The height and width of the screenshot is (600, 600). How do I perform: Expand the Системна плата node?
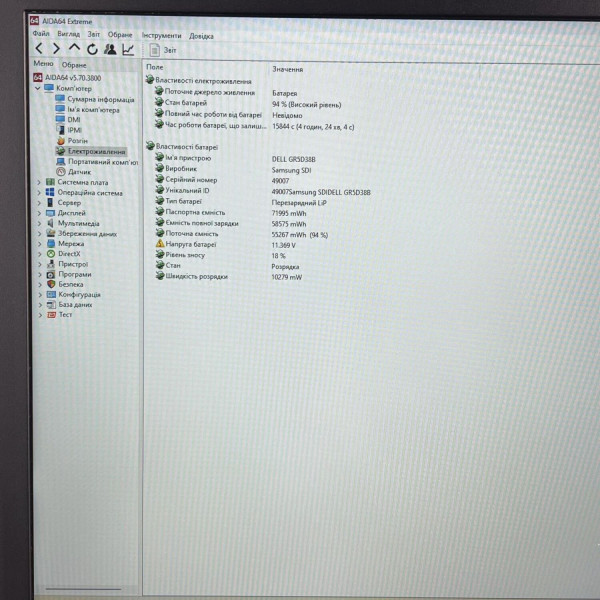[x=39, y=183]
